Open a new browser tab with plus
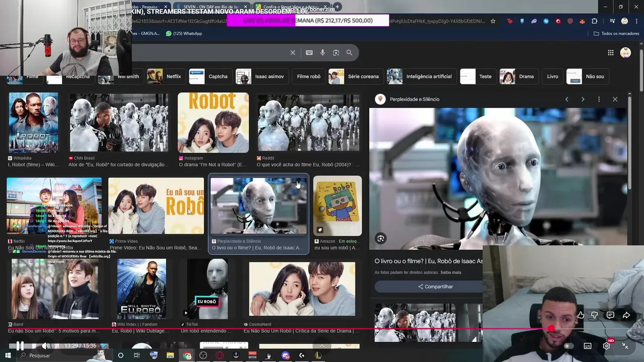This screenshot has height=362, width=644. [x=338, y=7]
